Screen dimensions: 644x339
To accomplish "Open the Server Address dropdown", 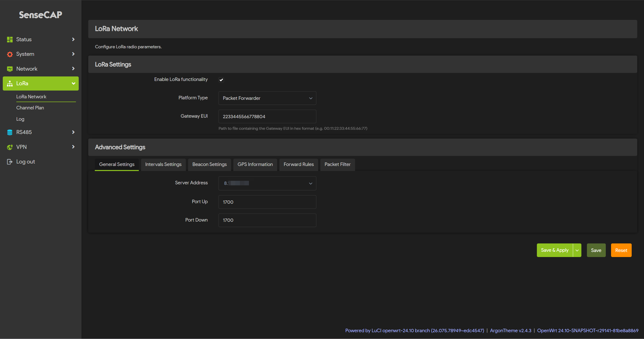I will pyautogui.click(x=267, y=183).
